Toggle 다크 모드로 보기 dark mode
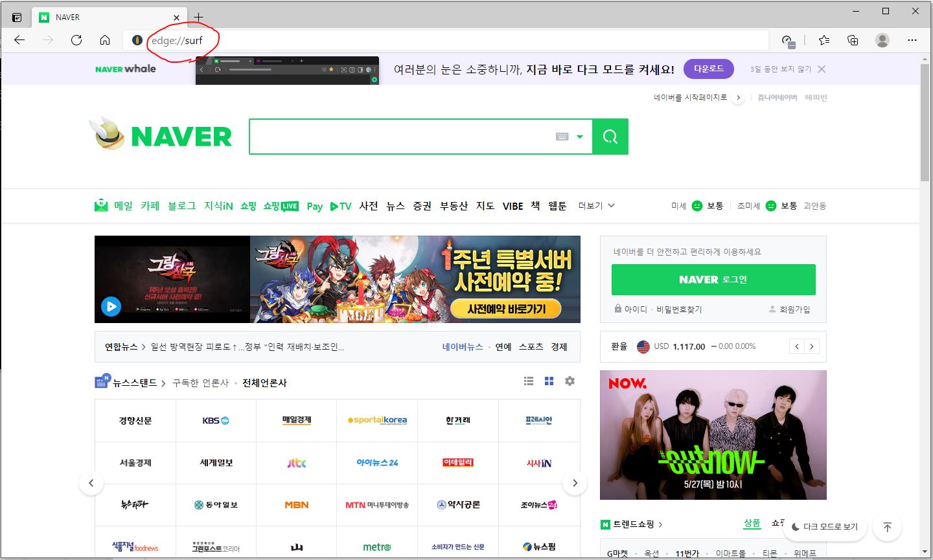Viewport: 933px width, 560px height. [x=824, y=526]
